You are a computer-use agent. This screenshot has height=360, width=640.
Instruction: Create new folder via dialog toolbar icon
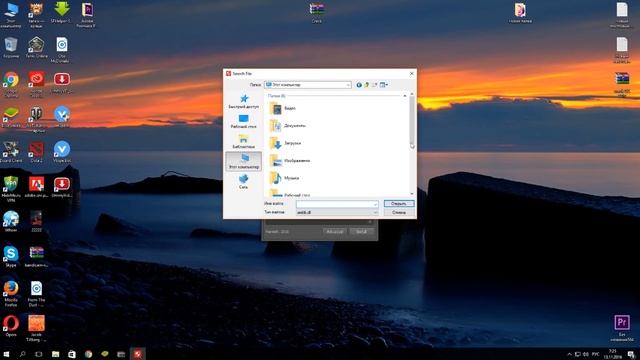(x=374, y=85)
